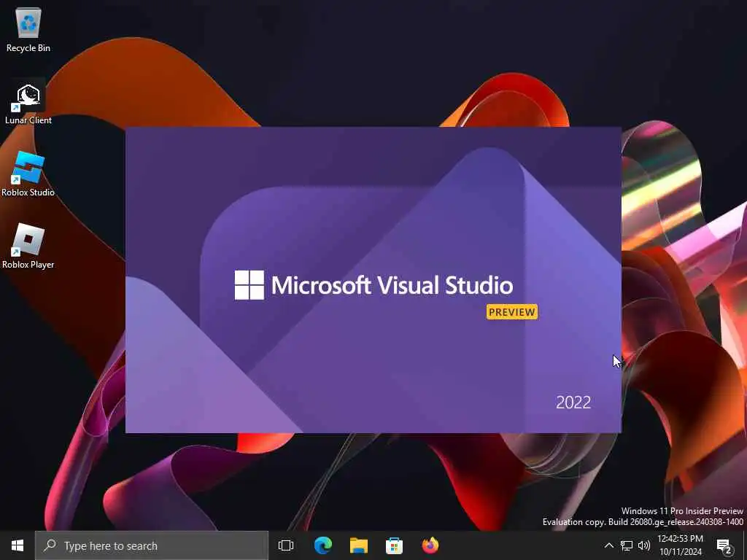Launch Firefox from the taskbar
The width and height of the screenshot is (747, 560).
[x=430, y=545]
